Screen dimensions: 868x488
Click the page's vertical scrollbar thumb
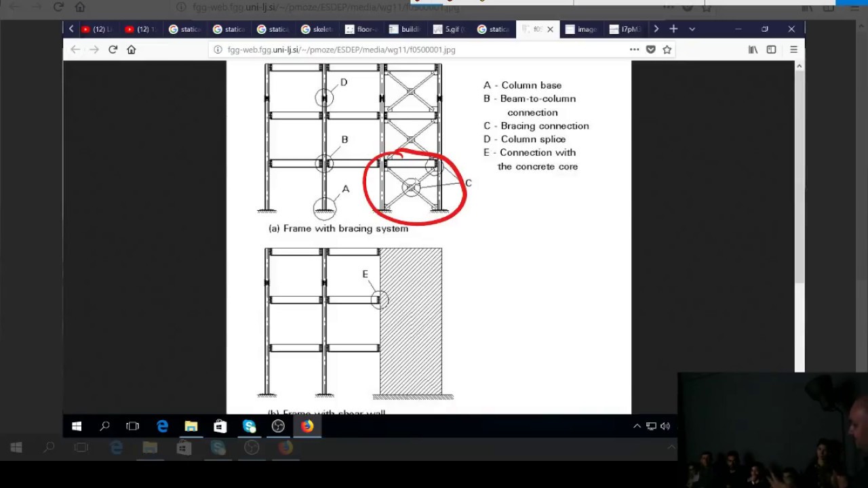[799, 176]
